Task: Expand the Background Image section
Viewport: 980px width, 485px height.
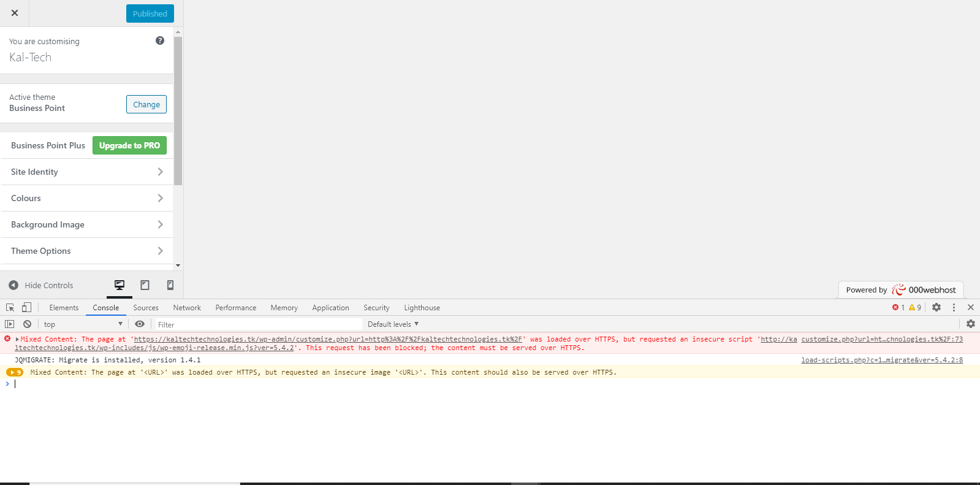Action: coord(87,224)
